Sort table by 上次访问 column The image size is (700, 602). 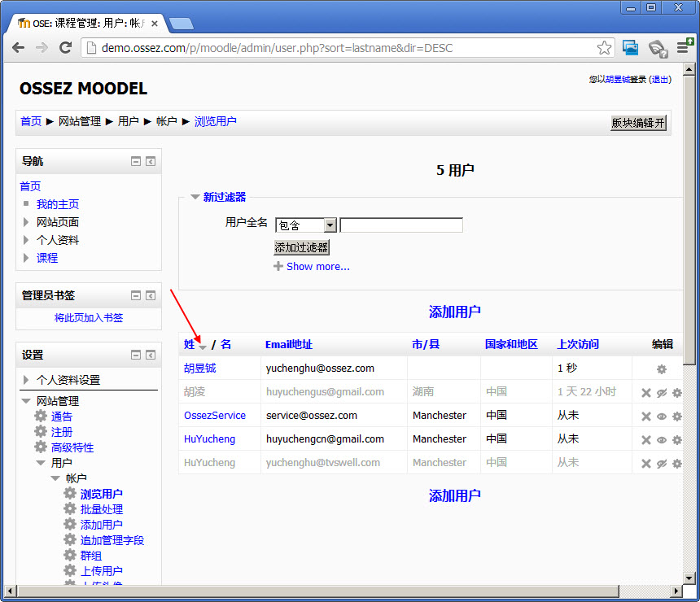point(578,344)
